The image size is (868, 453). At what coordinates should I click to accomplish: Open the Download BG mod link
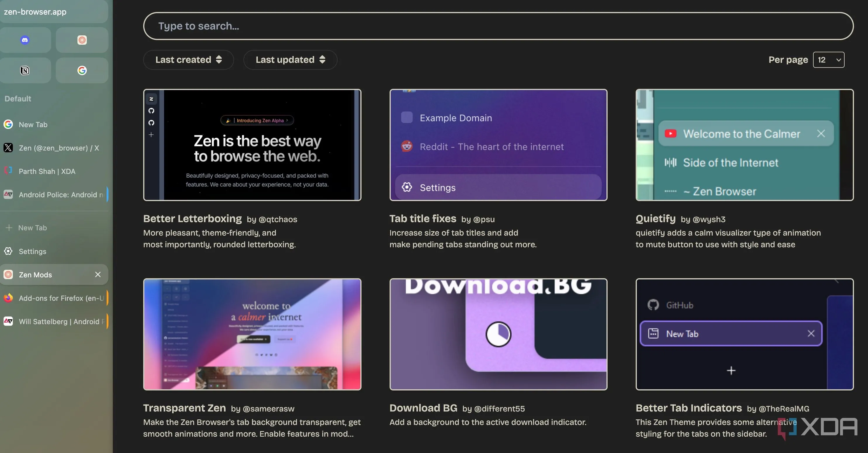(423, 408)
